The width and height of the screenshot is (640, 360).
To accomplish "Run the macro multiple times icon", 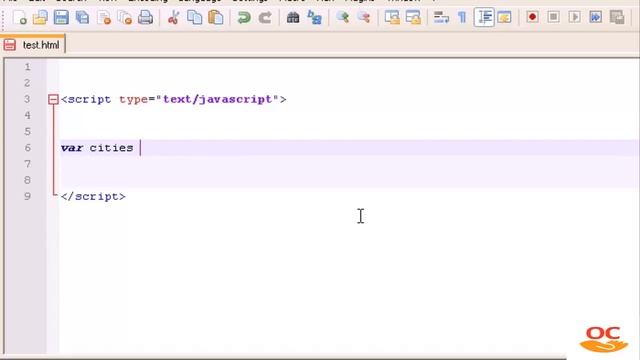I will coord(596,17).
